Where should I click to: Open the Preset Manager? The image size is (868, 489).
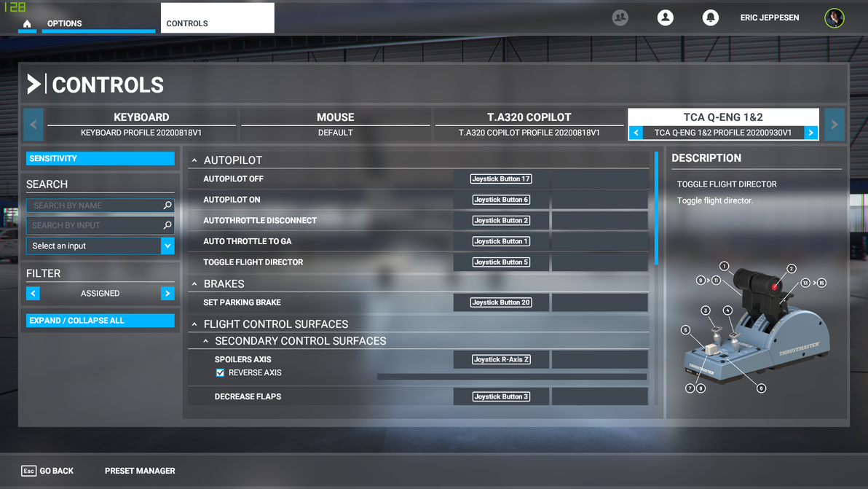coord(140,471)
